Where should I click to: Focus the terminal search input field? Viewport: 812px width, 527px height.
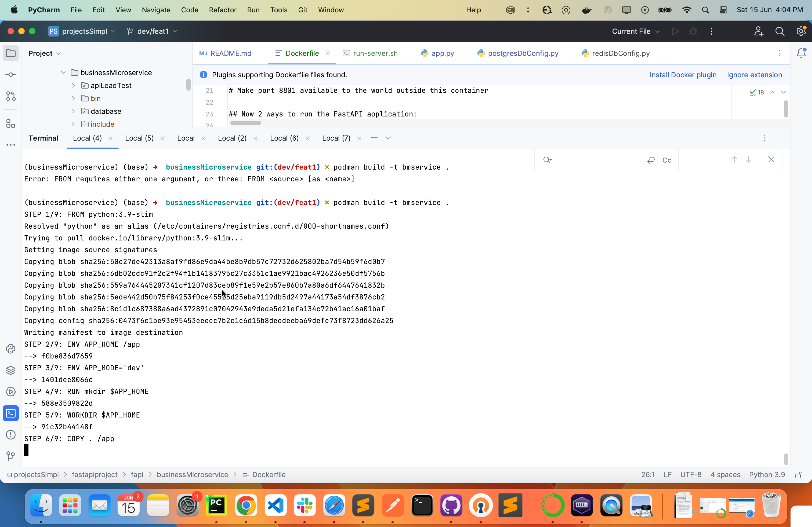point(599,160)
